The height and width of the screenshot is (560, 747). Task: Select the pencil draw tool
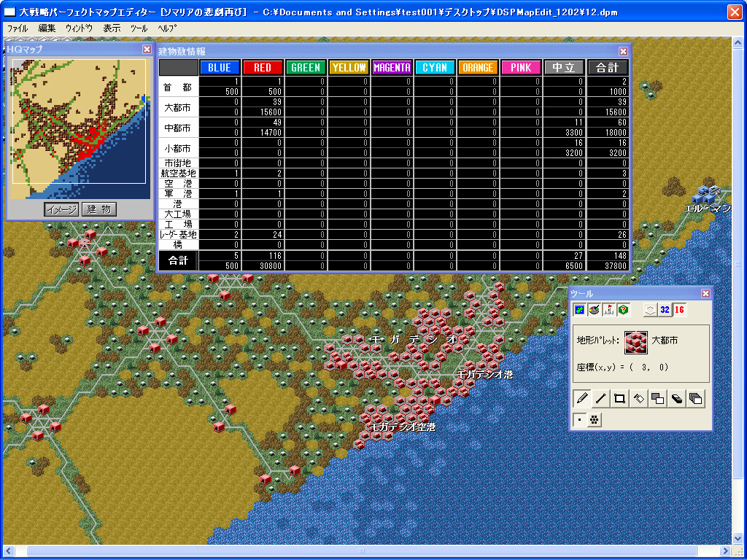[x=581, y=398]
